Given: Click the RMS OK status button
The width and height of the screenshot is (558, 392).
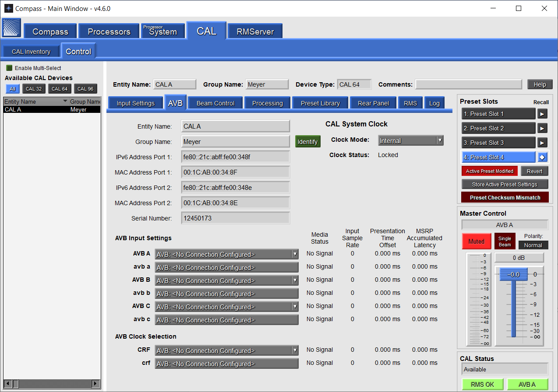Looking at the screenshot, I should 483,384.
